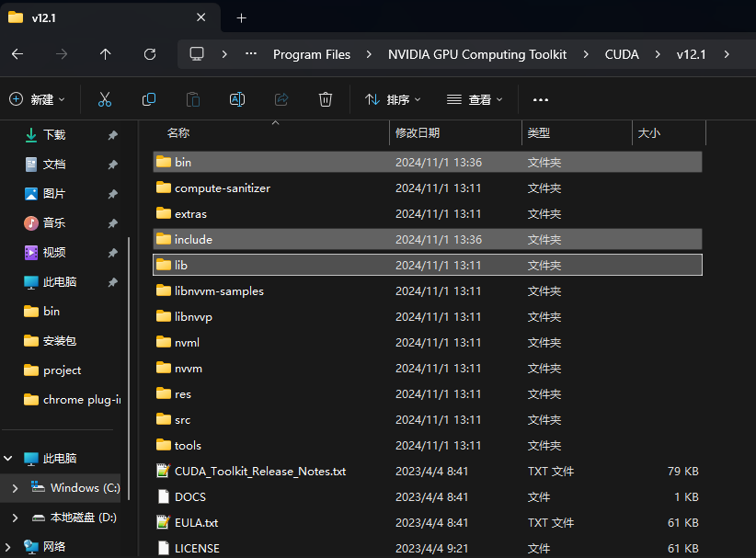Open the 查看 view dropdown

[475, 99]
